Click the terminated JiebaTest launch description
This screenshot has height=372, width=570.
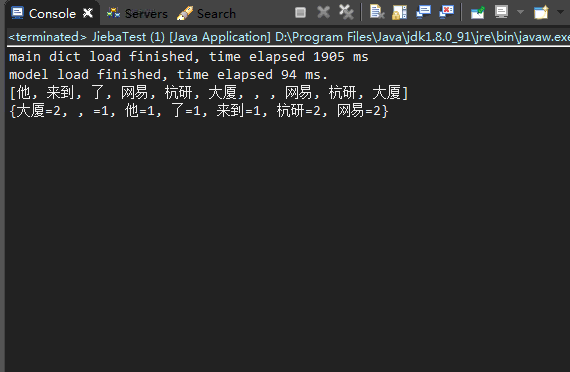coord(289,37)
